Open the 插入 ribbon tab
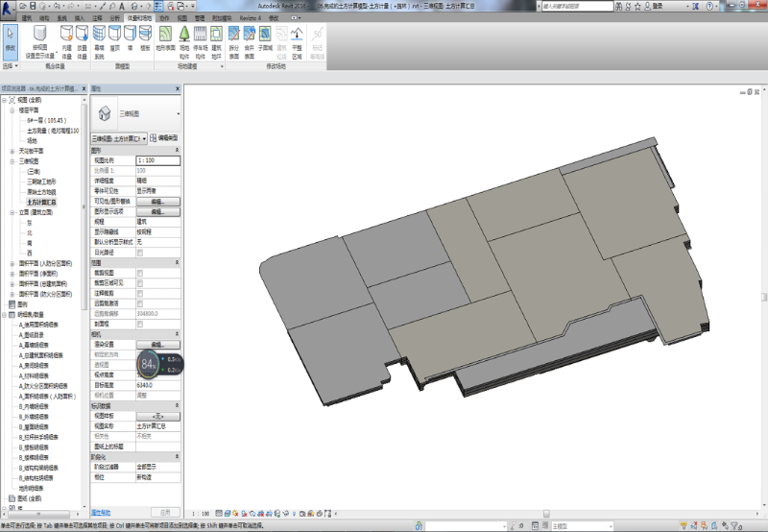 point(80,18)
